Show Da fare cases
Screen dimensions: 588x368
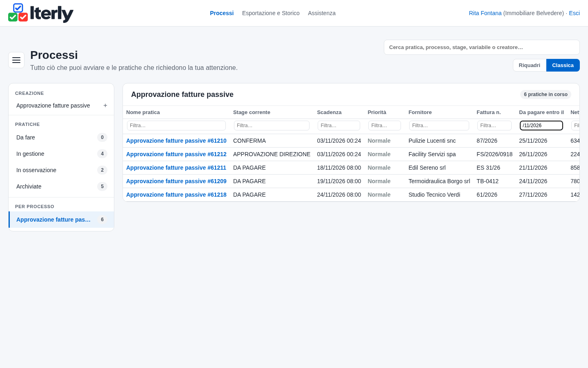[x=61, y=137]
